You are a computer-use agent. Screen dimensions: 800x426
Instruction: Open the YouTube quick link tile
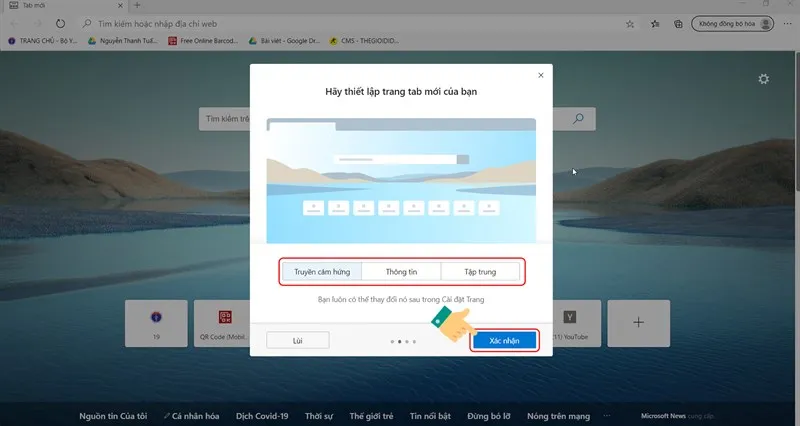(x=577, y=323)
